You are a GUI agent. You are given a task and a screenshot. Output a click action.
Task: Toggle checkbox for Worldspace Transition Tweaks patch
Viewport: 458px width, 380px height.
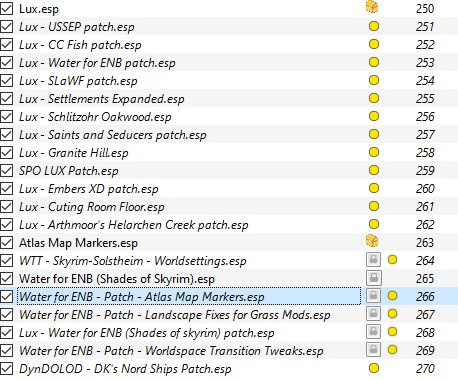(x=6, y=350)
